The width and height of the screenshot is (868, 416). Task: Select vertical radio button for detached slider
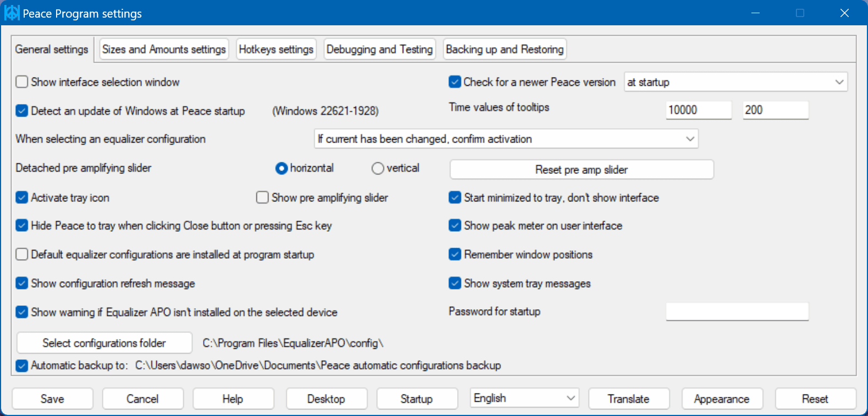378,168
